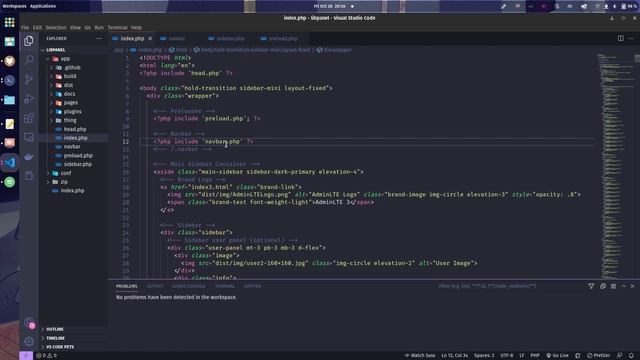Open the Explorer panel more actions menu
Viewport: 640px width, 360px height.
click(x=99, y=38)
